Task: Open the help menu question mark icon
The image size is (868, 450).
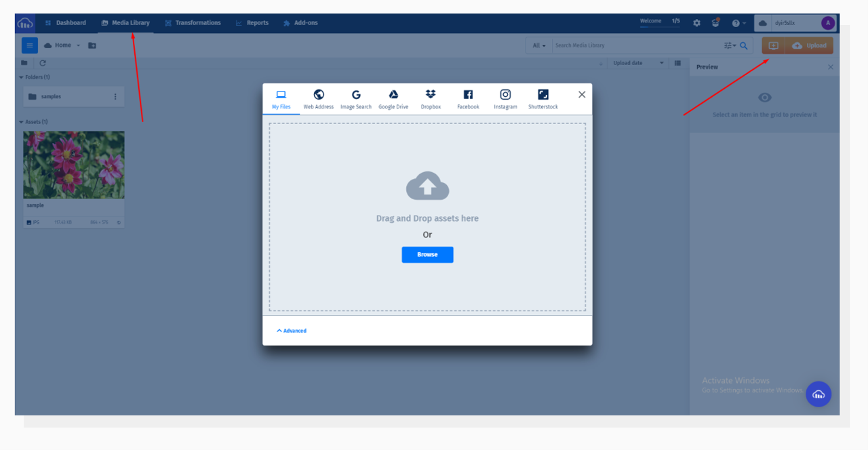Action: pyautogui.click(x=736, y=22)
